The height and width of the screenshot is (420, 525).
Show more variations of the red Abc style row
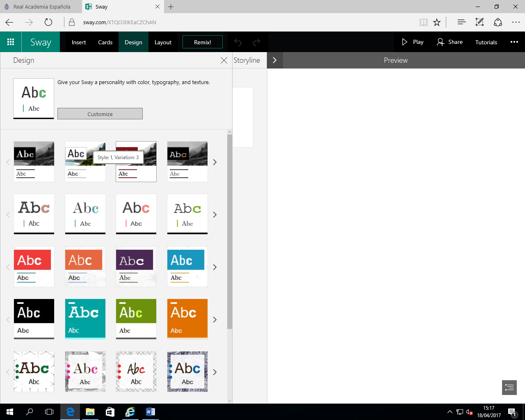tap(215, 267)
